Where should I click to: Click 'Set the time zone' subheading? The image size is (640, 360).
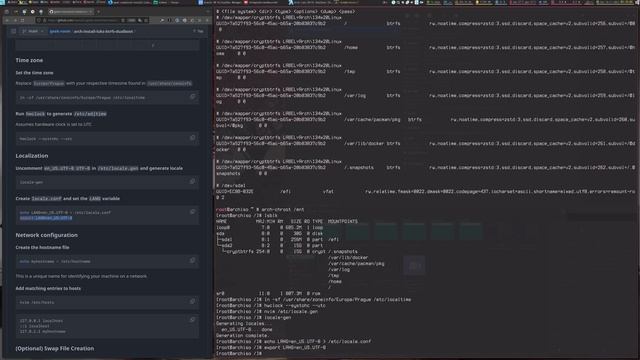[x=34, y=73]
